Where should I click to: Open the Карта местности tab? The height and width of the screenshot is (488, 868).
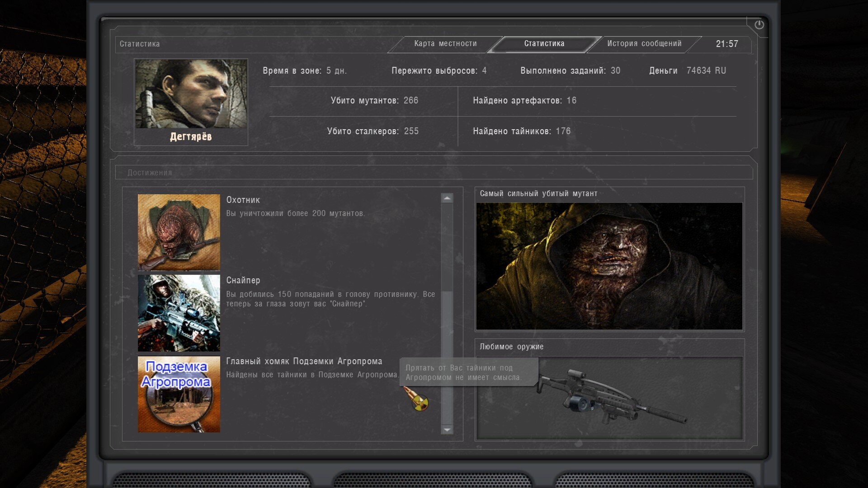coord(445,44)
